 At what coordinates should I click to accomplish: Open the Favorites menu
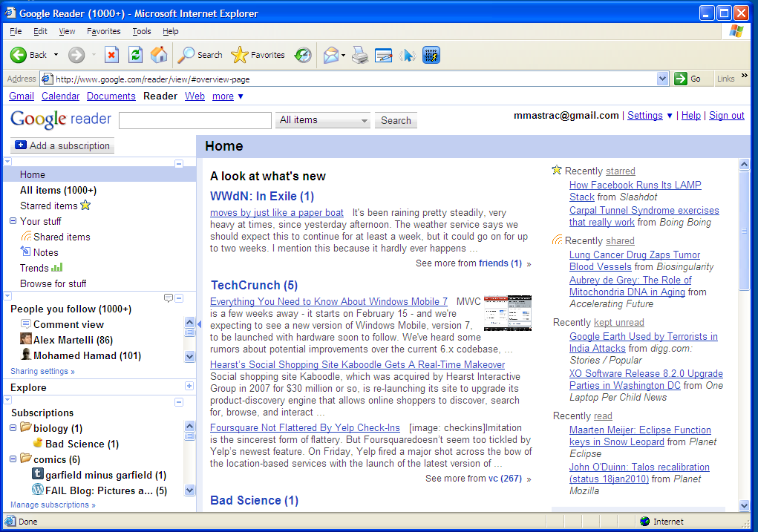coord(103,31)
